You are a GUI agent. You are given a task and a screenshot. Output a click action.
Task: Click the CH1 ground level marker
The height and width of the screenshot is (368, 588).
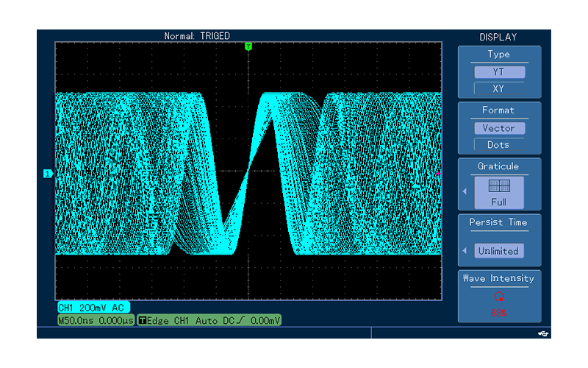tap(47, 174)
